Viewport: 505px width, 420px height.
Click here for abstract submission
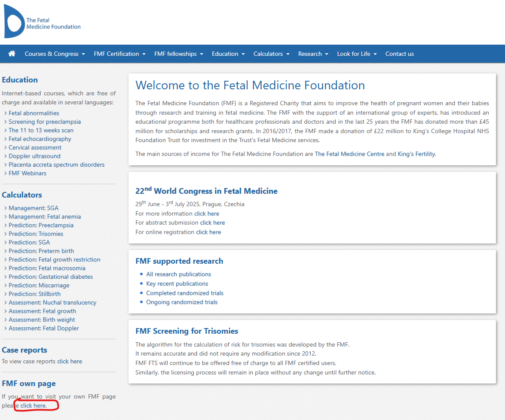point(212,223)
